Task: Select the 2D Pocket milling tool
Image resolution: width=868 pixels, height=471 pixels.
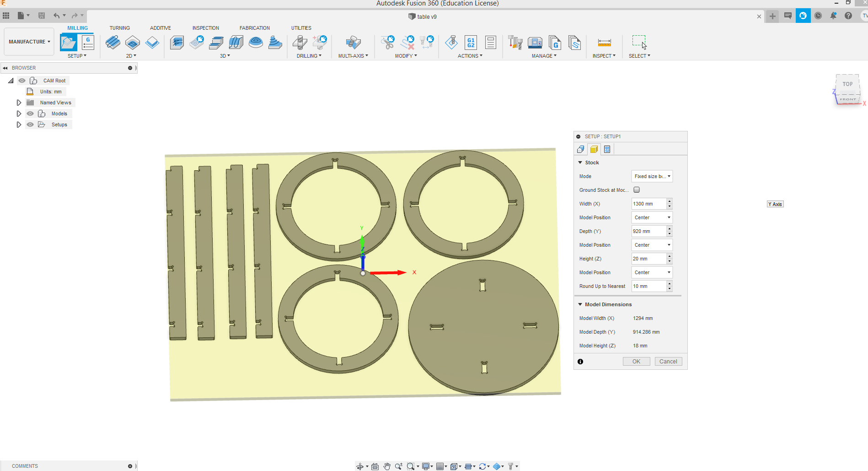Action: pyautogui.click(x=132, y=43)
